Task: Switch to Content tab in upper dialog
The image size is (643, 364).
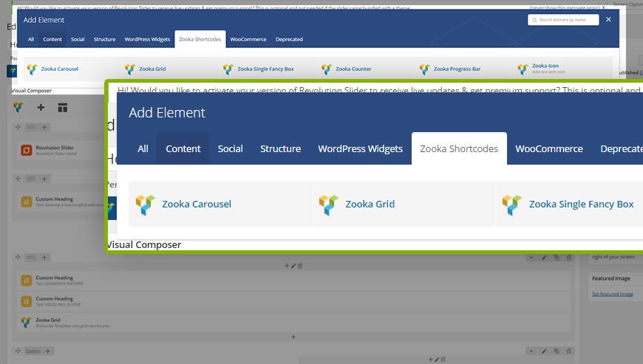Action: 52,39
